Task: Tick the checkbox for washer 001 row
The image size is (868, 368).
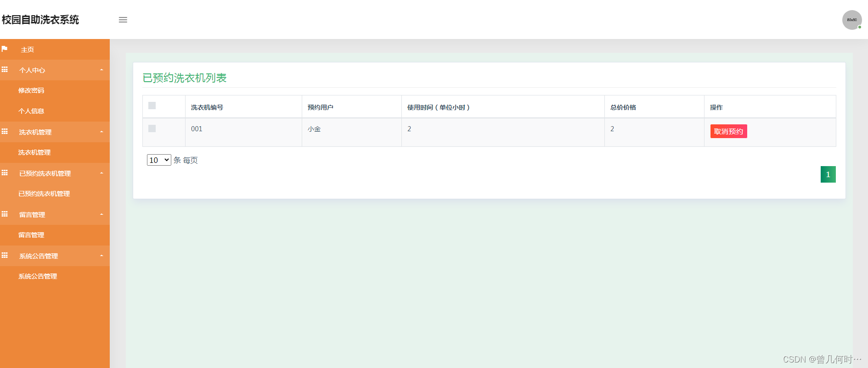Action: (152, 128)
